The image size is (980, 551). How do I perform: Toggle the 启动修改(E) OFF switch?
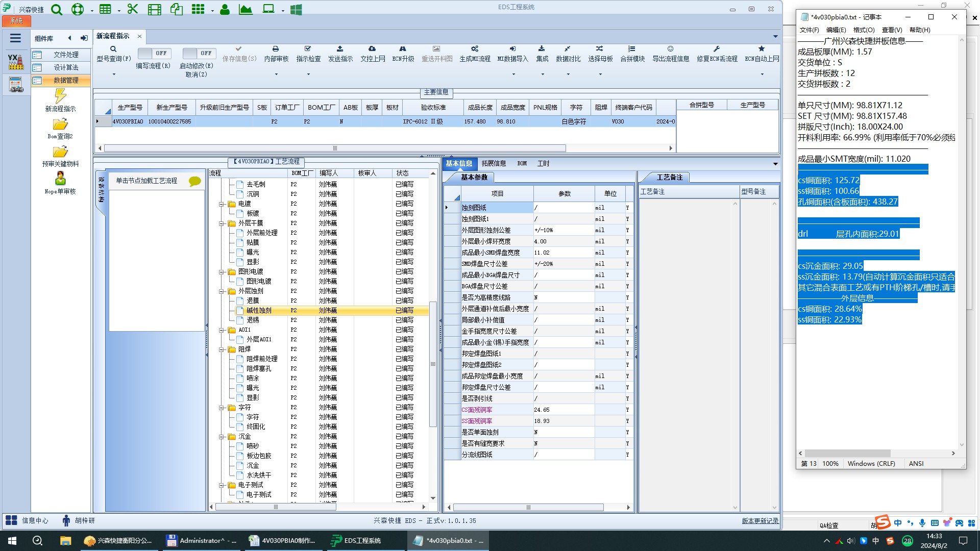199,53
